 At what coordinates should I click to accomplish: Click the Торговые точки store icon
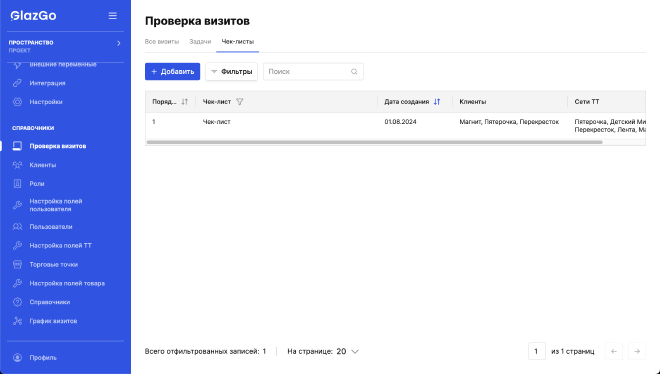pos(17,264)
